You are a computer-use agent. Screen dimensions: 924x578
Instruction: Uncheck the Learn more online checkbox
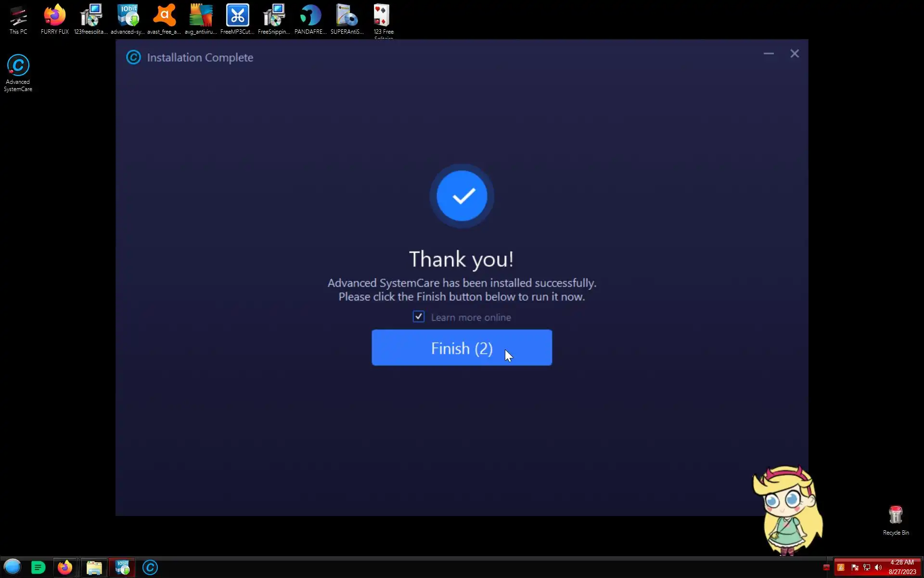tap(418, 317)
